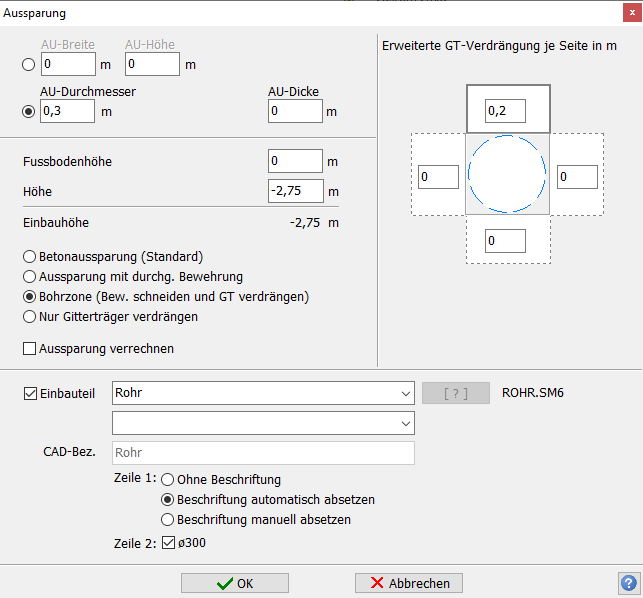The image size is (643, 598).
Task: Choose Beschriftung manuell absetzen
Action: (x=168, y=520)
